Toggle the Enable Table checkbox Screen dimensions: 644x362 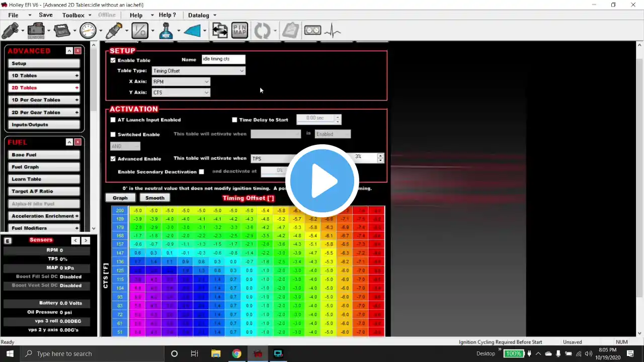[x=113, y=60]
